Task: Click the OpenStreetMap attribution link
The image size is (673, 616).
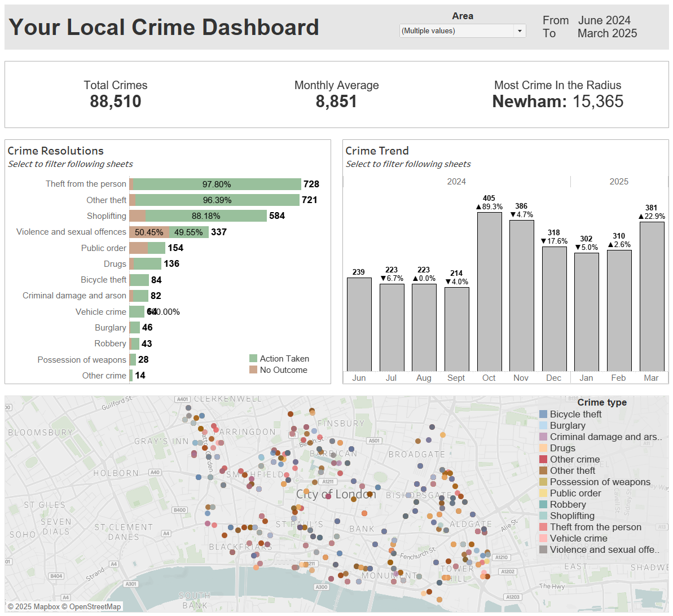Action: (91, 606)
